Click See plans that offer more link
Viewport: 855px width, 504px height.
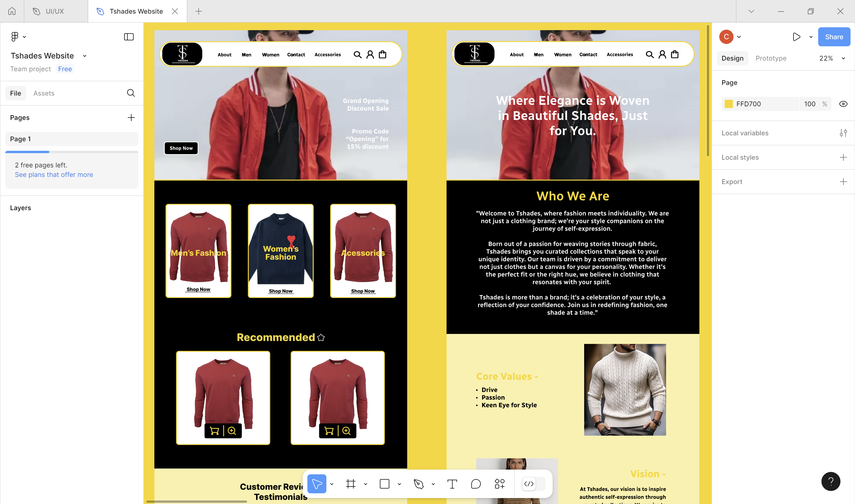[x=54, y=175]
